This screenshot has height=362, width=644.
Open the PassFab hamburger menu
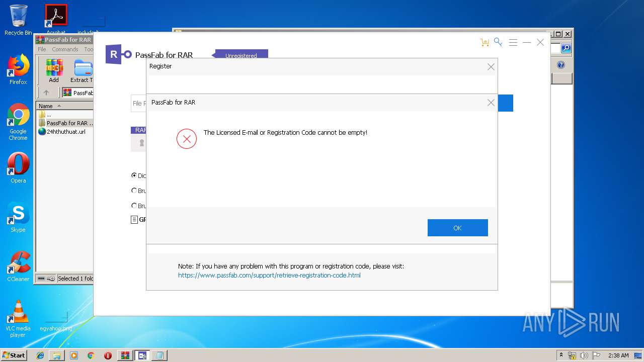(513, 43)
